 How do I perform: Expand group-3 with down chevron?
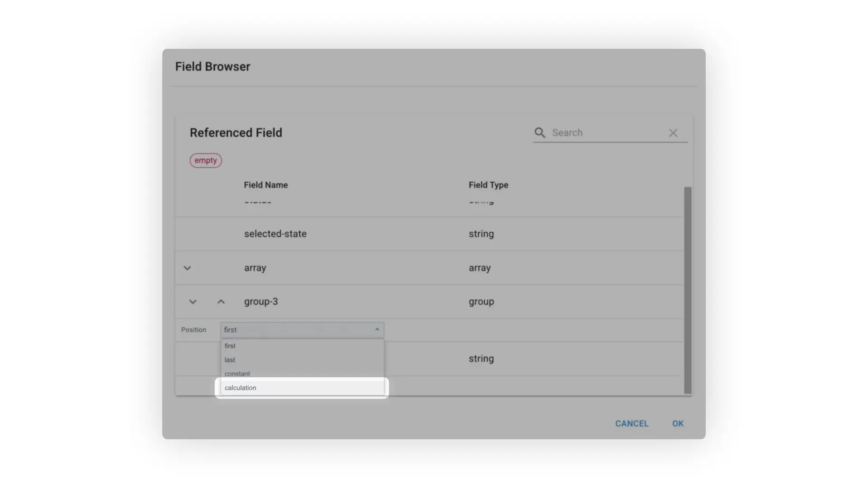tap(193, 302)
